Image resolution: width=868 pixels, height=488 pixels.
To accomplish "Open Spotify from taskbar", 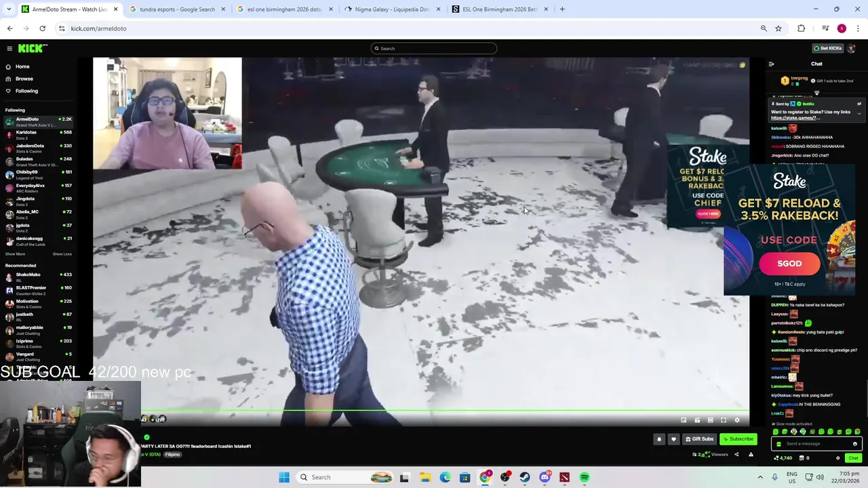I will (x=585, y=477).
